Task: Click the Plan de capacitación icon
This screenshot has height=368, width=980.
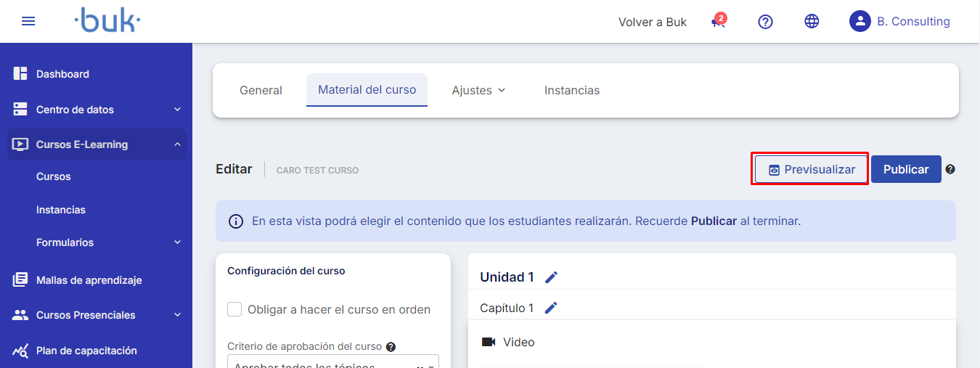Action: (x=20, y=351)
